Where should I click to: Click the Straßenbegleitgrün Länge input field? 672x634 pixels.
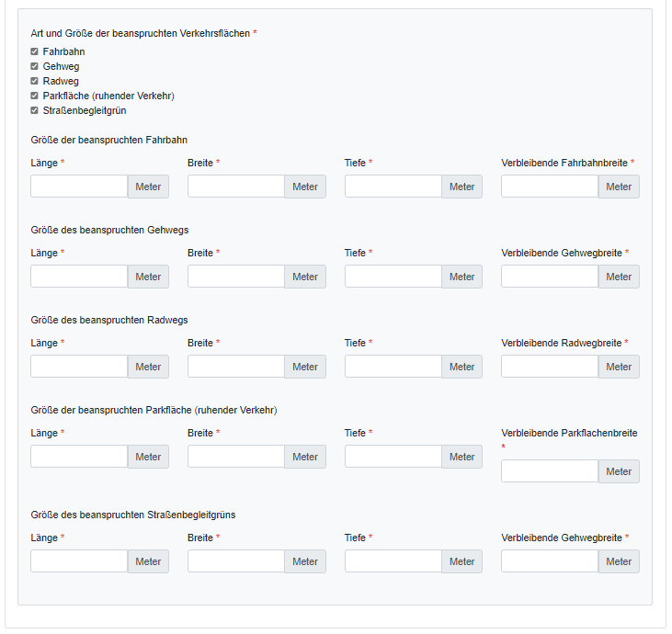click(79, 561)
